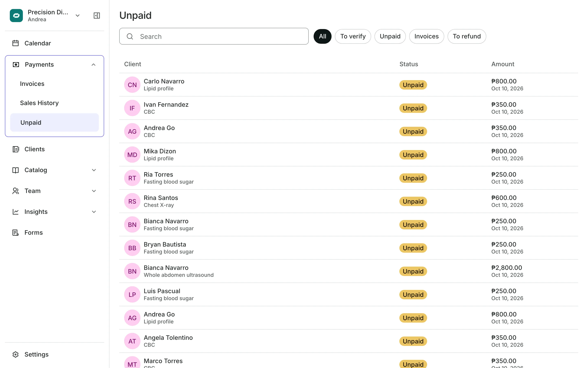Click the ₱2,800.00 amount
The width and height of the screenshot is (588, 368).
click(x=507, y=268)
